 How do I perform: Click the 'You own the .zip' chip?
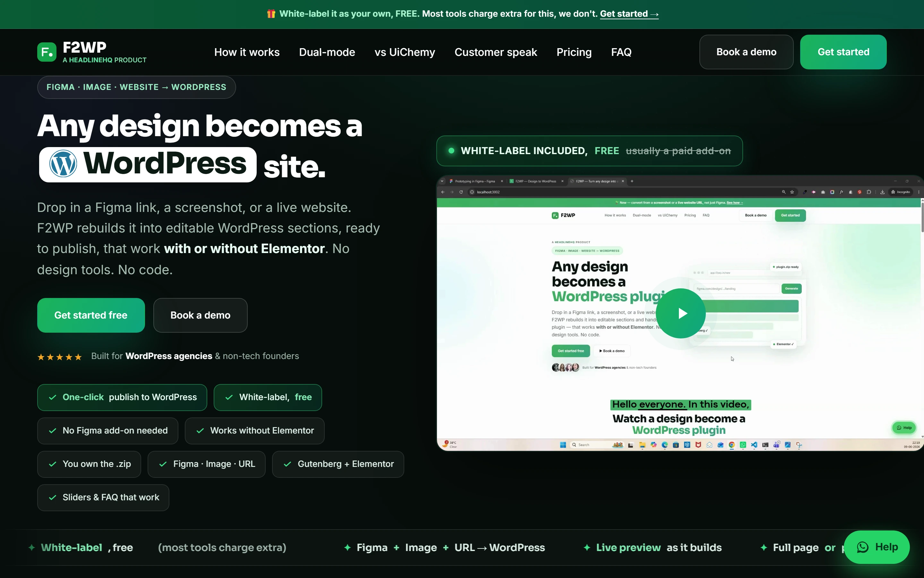pos(89,464)
